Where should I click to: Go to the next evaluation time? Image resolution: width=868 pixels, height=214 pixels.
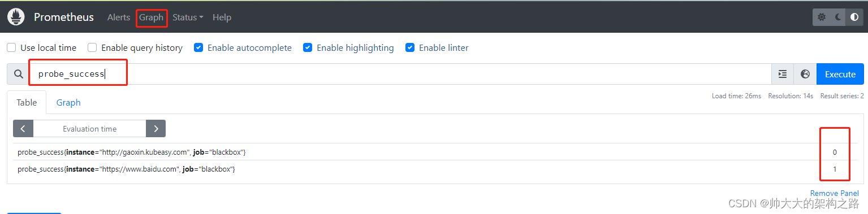[156, 129]
